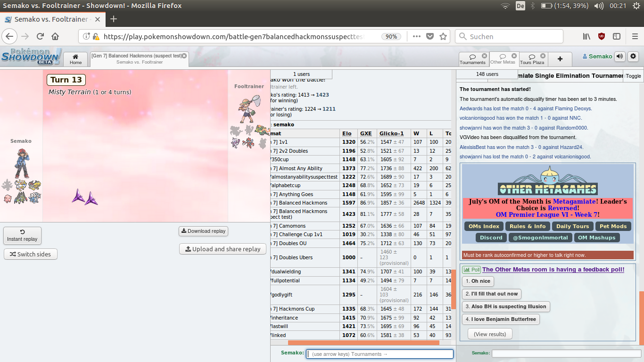Click the Instant replay button

click(x=22, y=236)
